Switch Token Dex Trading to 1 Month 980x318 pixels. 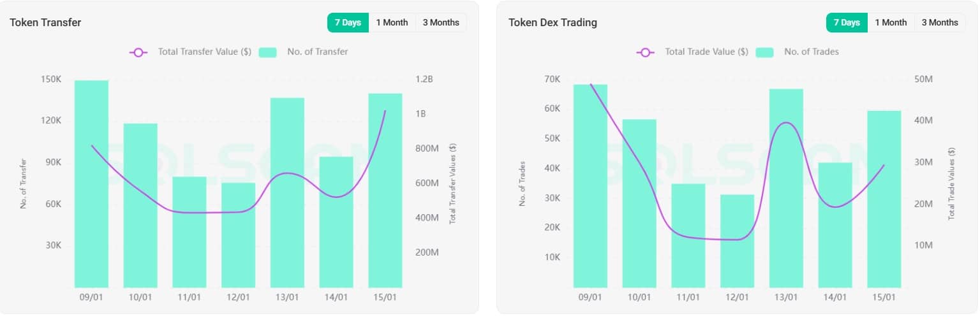pos(891,23)
